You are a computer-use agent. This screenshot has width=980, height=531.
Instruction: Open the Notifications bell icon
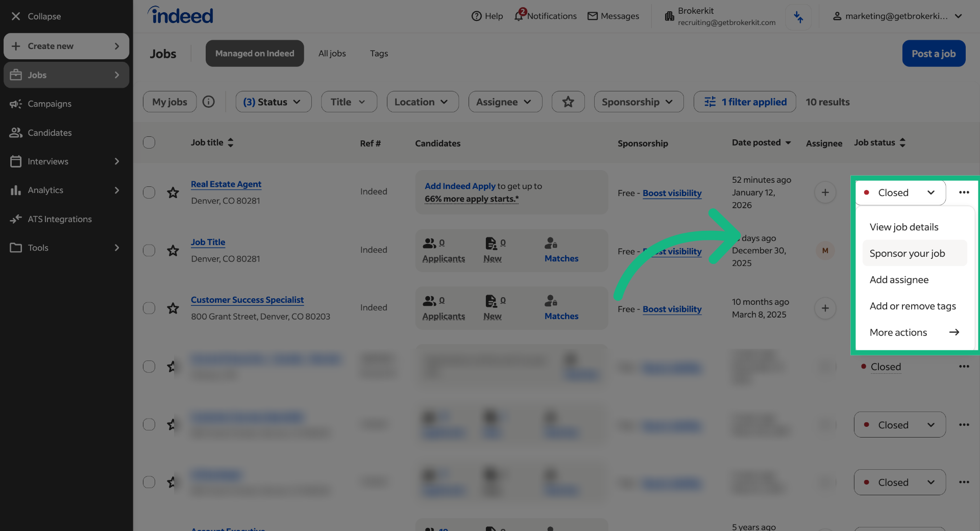point(520,16)
